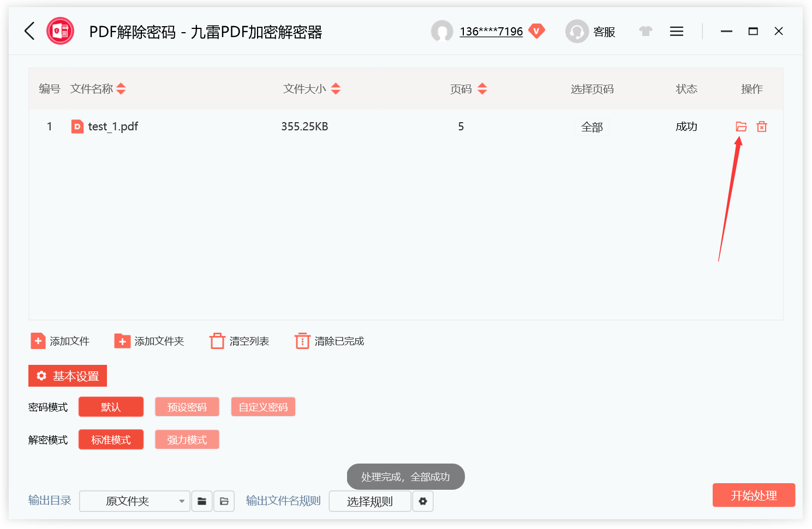Open the hamburger menu
The width and height of the screenshot is (812, 529).
tap(676, 31)
